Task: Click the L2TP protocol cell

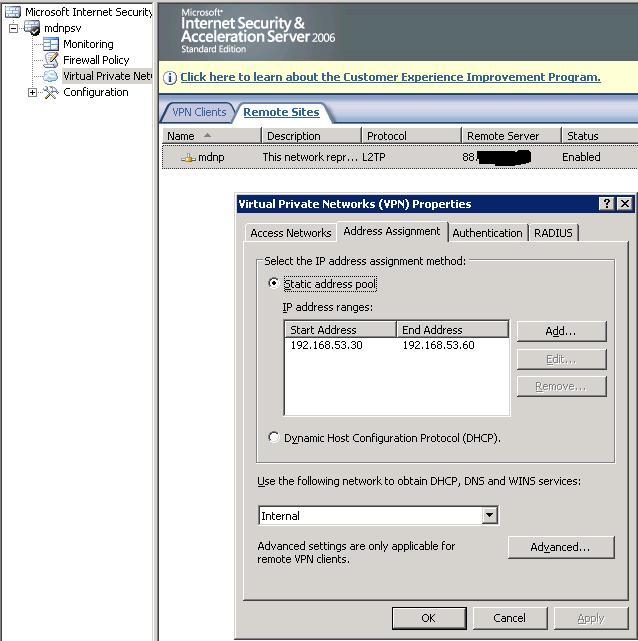Action: click(374, 157)
